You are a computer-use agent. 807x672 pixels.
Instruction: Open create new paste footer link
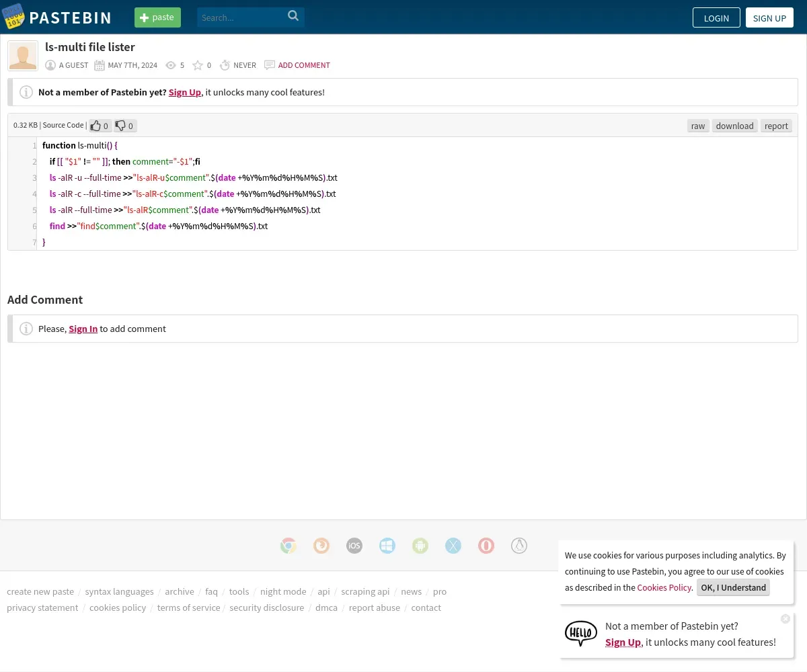(40, 591)
